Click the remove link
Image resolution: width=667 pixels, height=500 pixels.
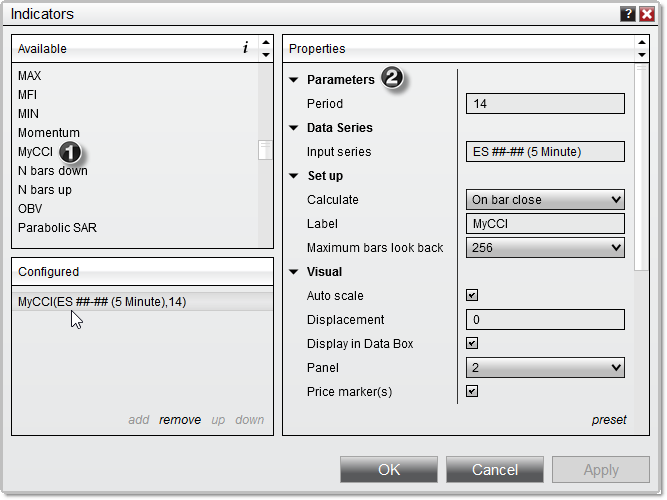pos(180,420)
